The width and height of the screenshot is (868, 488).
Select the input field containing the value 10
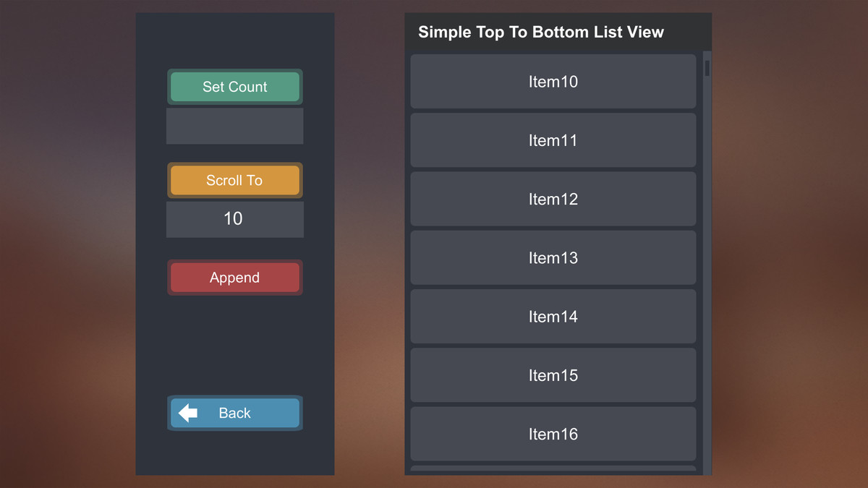click(234, 219)
